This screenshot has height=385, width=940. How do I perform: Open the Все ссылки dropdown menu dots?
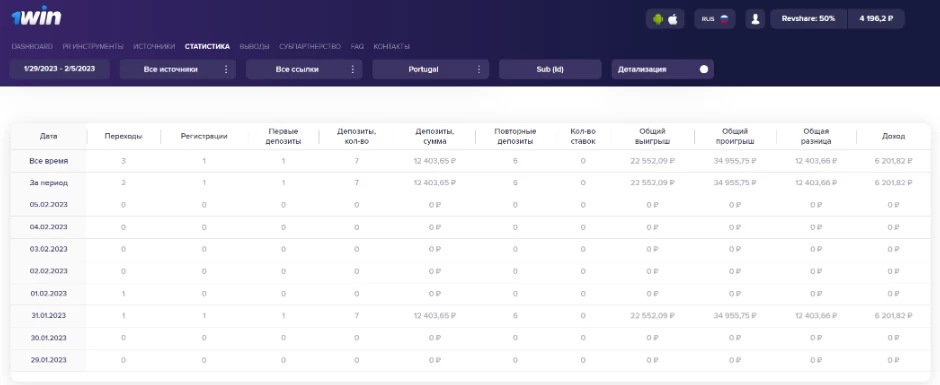tap(352, 69)
